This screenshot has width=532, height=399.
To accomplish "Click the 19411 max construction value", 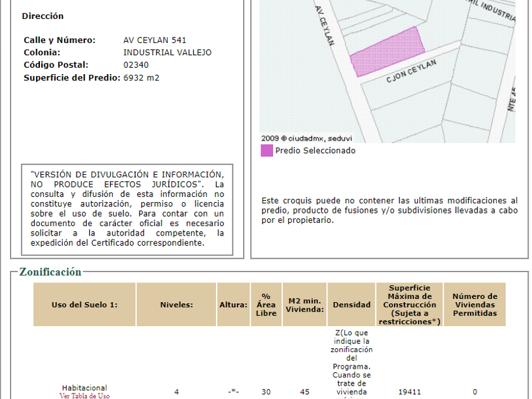I will click(409, 392).
